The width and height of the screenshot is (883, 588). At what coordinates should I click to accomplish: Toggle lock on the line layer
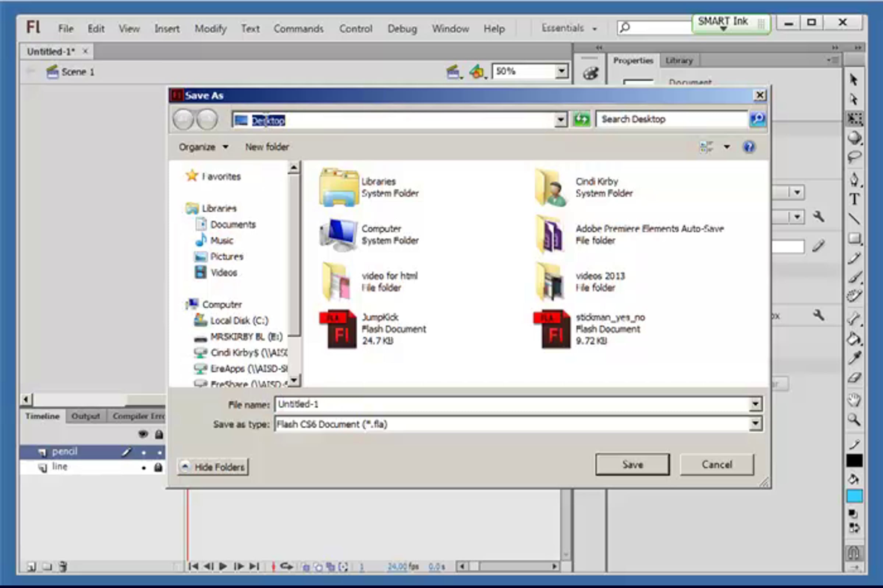(x=159, y=467)
